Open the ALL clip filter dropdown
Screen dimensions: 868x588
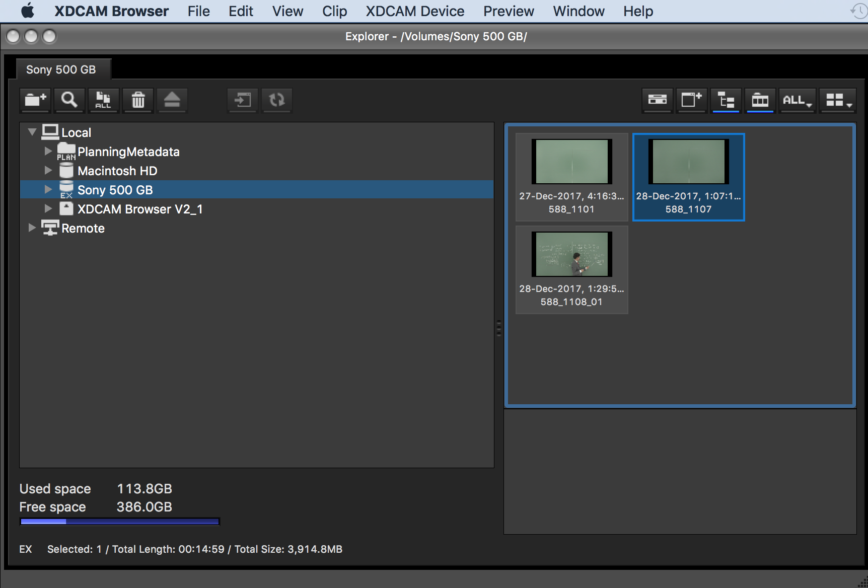[x=797, y=100]
